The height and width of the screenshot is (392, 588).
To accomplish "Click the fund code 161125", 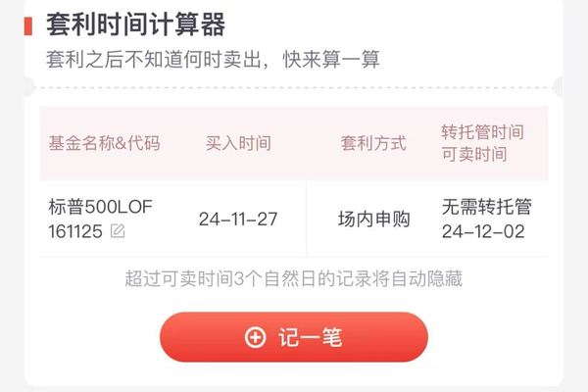I will pos(75,231).
